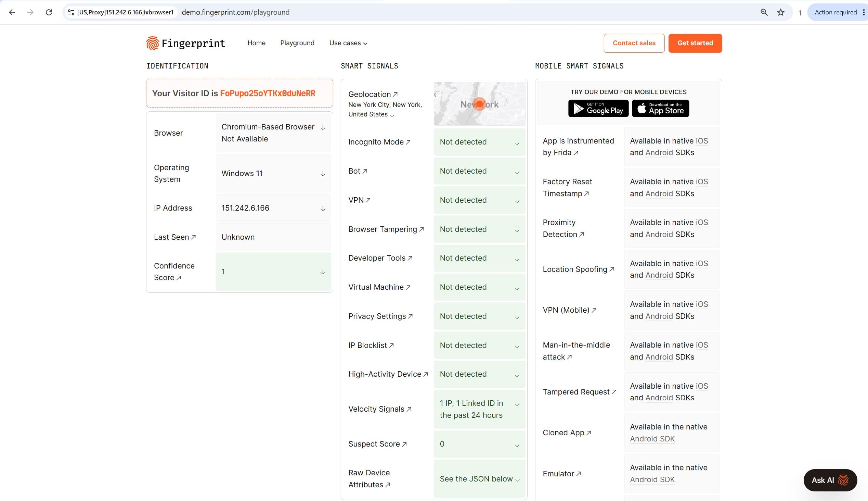Open the Velocity Signals documentation link
The height and width of the screenshot is (501, 868).
380,409
